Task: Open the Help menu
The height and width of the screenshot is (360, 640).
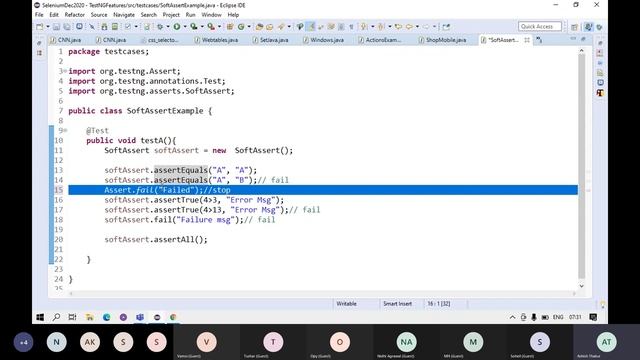Action: point(233,15)
